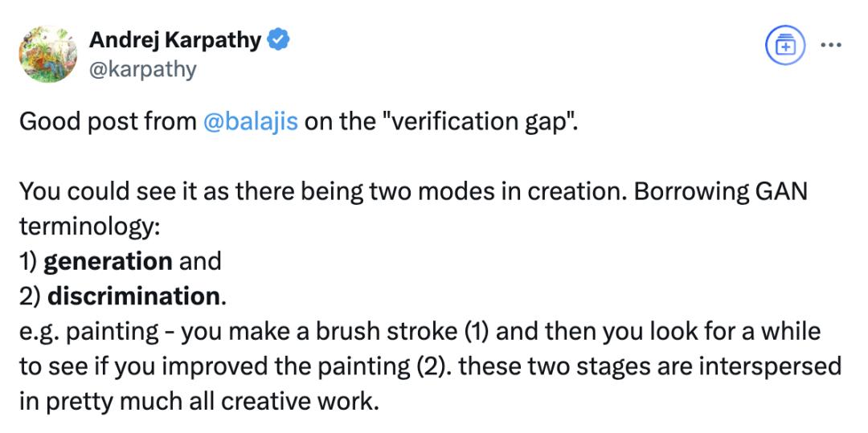Screen dimensions: 868x433
Task: Open Andrej Karpathy's profile picture
Action: 48,54
